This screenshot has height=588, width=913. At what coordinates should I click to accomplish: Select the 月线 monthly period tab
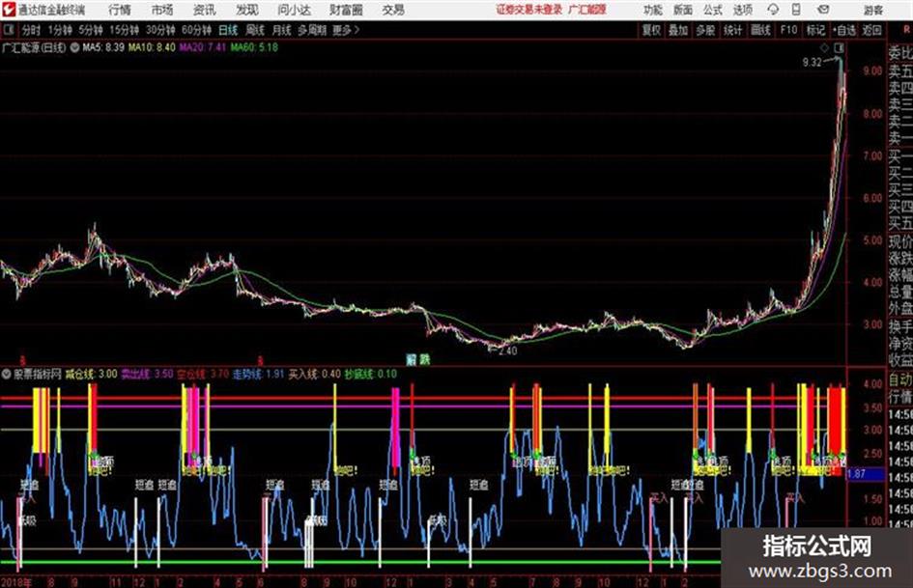[282, 30]
